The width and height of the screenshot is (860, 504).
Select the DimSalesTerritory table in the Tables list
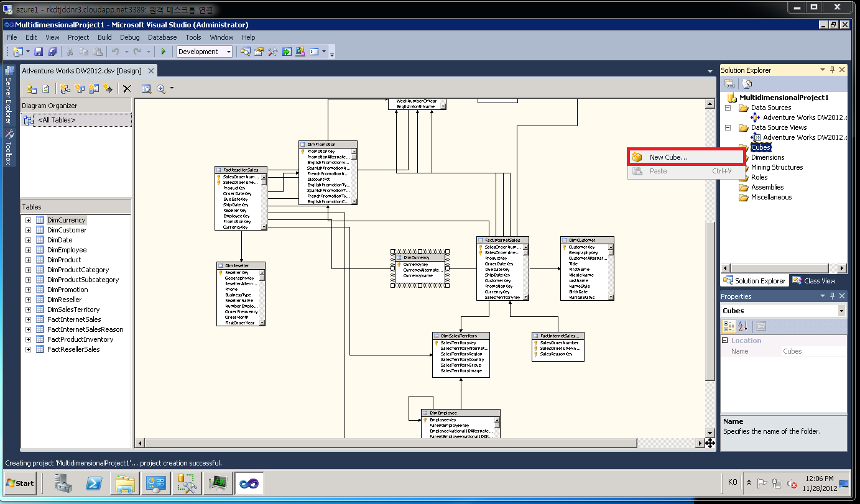pos(73,309)
